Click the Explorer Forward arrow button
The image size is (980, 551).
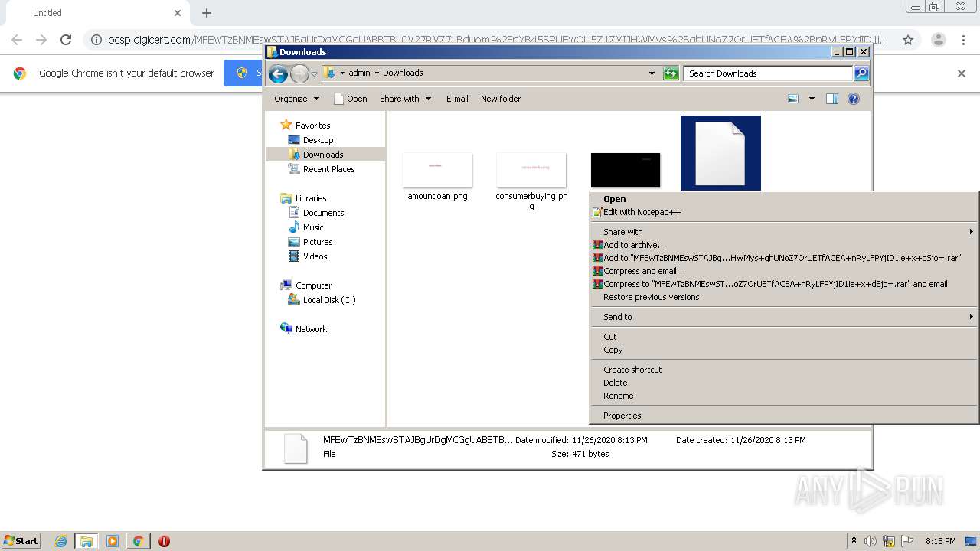(299, 73)
